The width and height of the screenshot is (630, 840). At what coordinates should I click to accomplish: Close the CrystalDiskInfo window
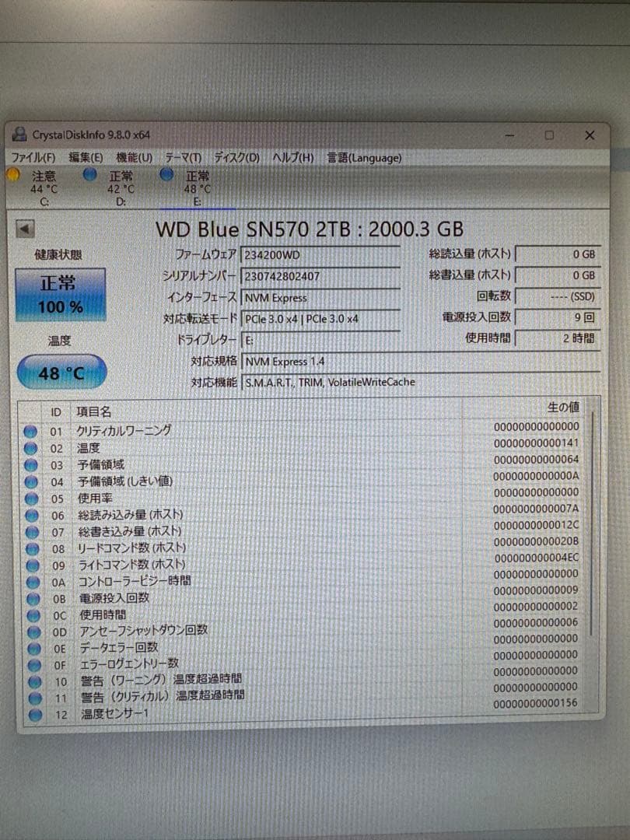pos(590,135)
